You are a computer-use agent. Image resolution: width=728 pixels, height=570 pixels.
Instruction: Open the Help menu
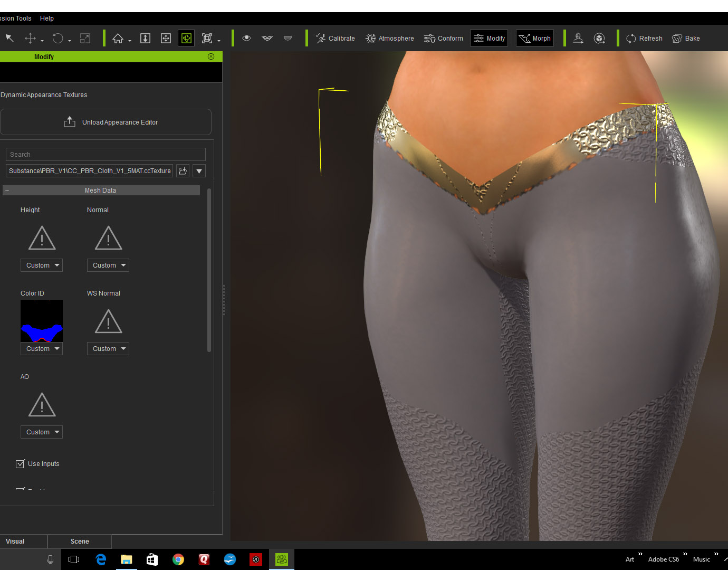tap(47, 18)
